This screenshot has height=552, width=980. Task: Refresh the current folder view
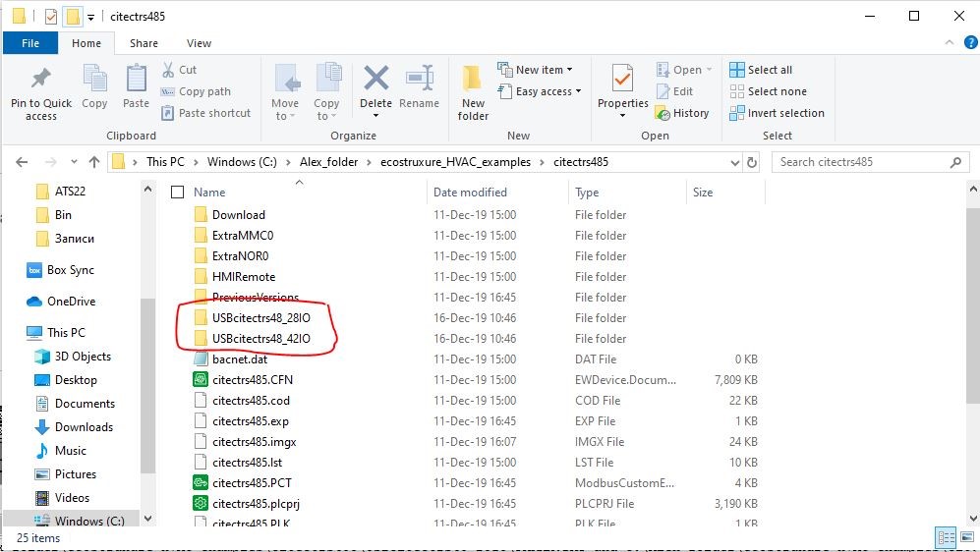(x=752, y=162)
